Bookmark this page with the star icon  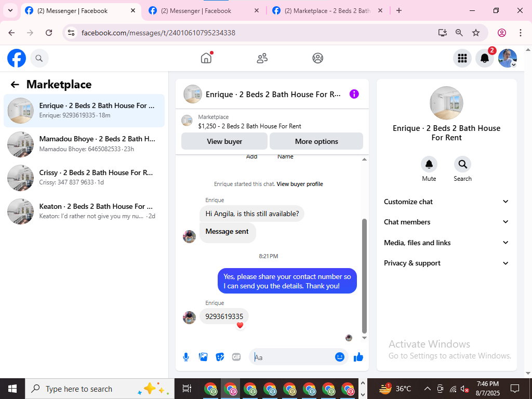coord(476,33)
